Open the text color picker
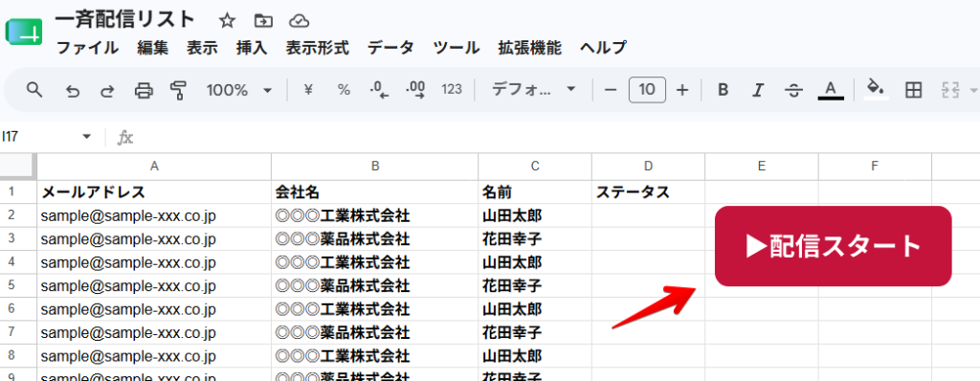This screenshot has width=980, height=381. [831, 90]
